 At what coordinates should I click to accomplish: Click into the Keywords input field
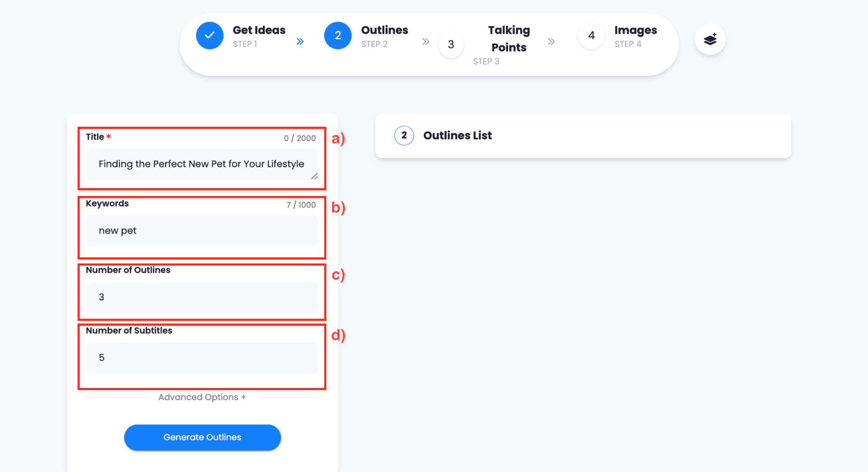[x=202, y=231]
